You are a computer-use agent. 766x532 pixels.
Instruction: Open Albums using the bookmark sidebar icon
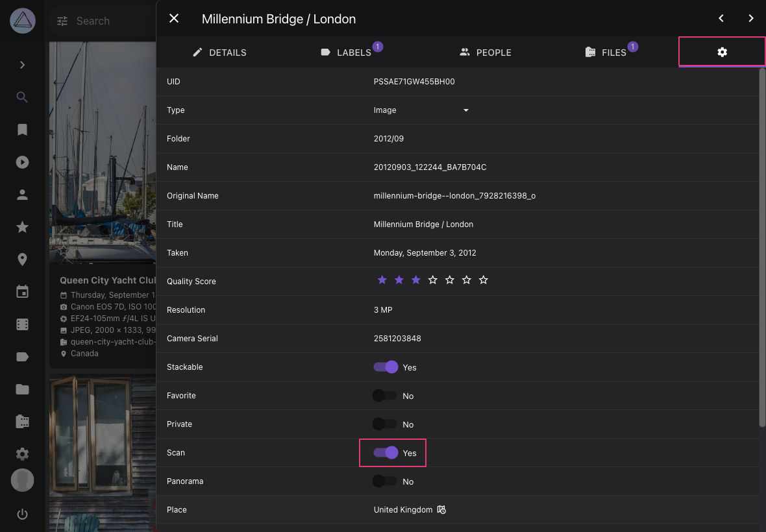22,129
